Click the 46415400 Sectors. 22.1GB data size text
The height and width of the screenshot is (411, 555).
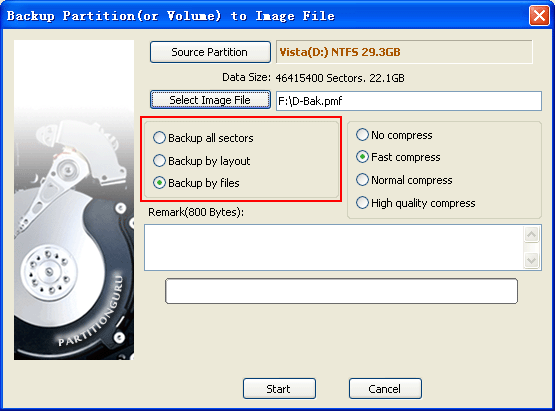click(340, 78)
